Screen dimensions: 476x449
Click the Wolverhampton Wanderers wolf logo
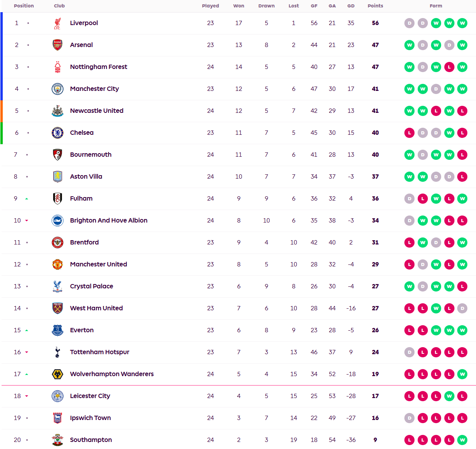(58, 374)
